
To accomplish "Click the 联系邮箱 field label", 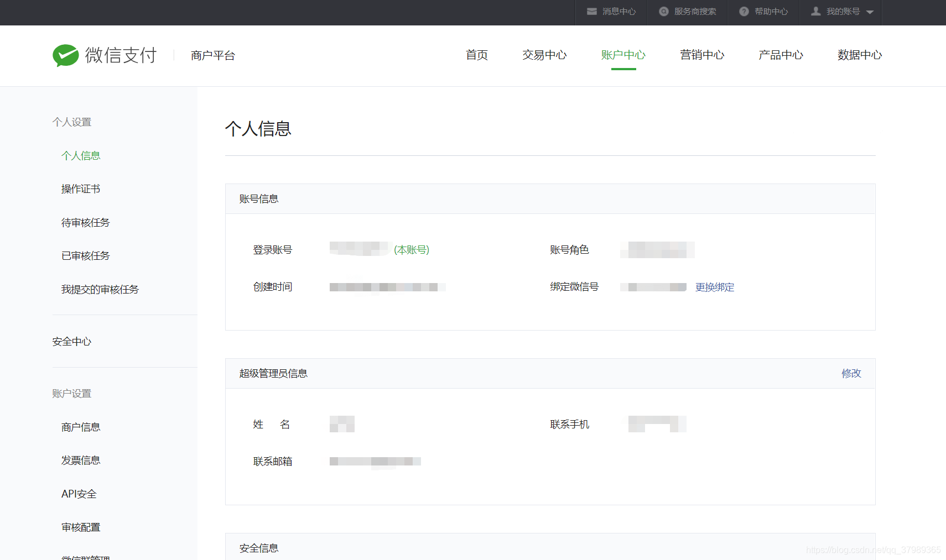I will [x=273, y=462].
